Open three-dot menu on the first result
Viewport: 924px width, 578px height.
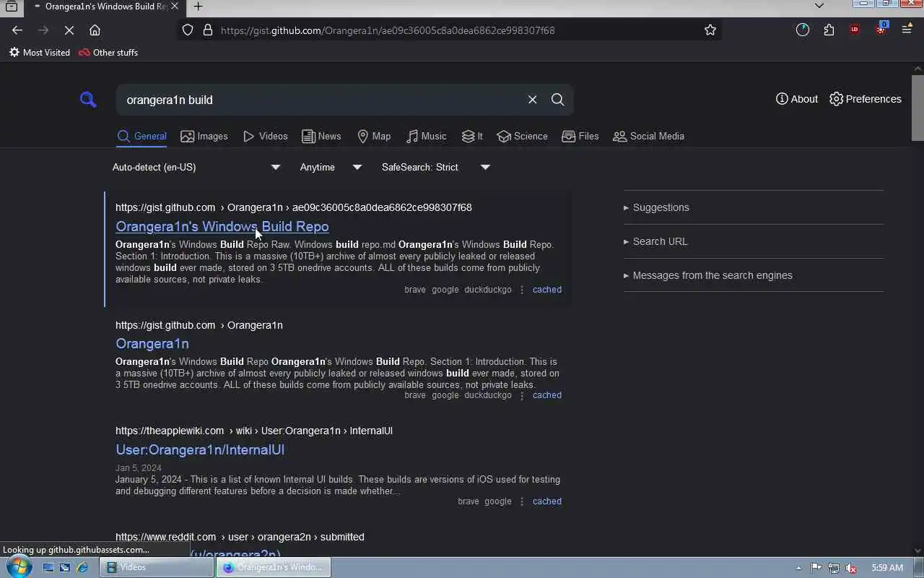point(522,290)
